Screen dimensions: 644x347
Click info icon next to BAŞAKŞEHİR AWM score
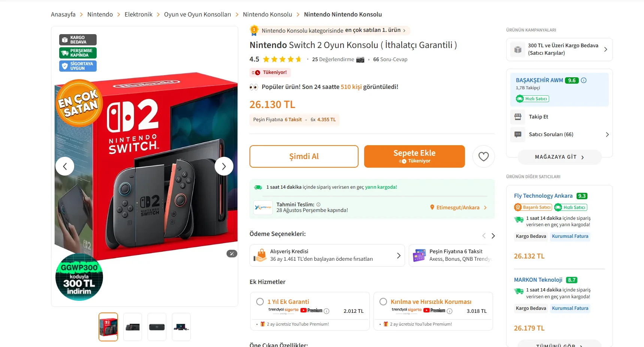point(584,80)
